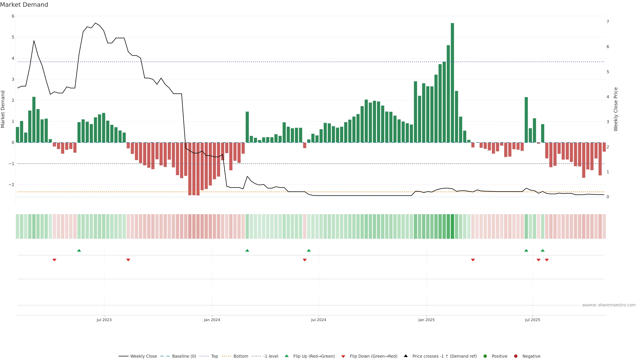644x362 pixels.
Task: Click the red flip-down marker near August 2023
Action: [128, 260]
